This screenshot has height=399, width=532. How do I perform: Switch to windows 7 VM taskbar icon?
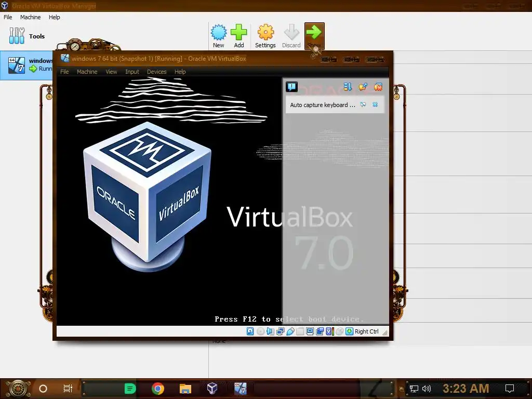pos(240,389)
